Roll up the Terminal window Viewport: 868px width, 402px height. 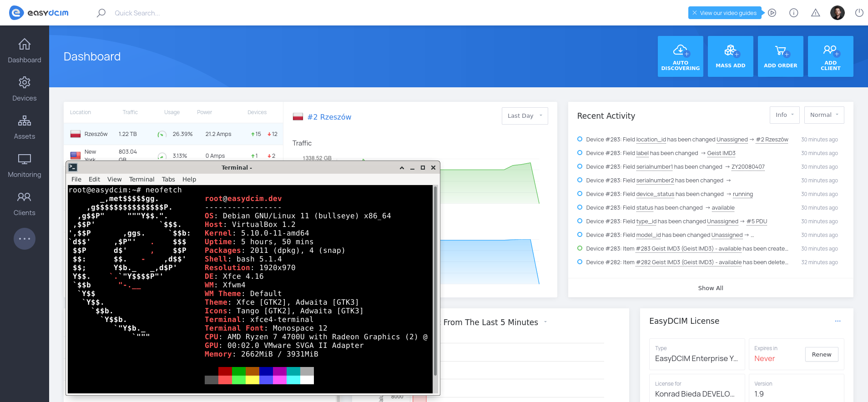coord(402,168)
